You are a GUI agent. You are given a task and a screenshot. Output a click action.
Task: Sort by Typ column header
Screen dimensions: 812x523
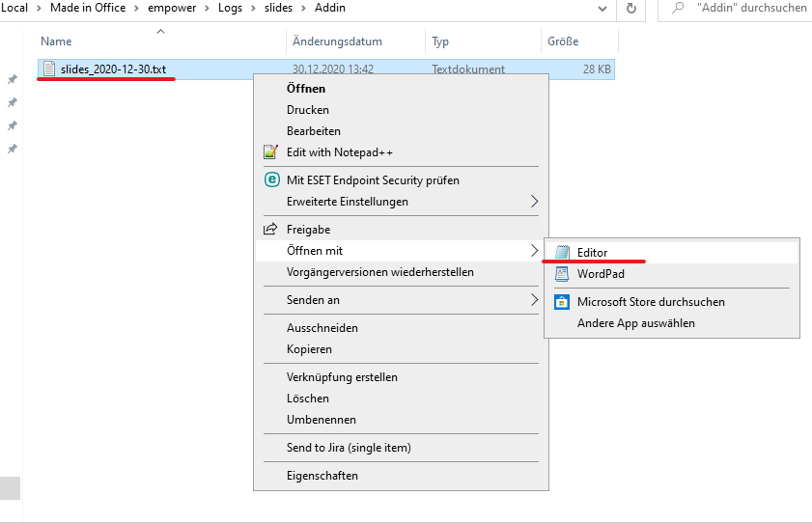[483, 41]
